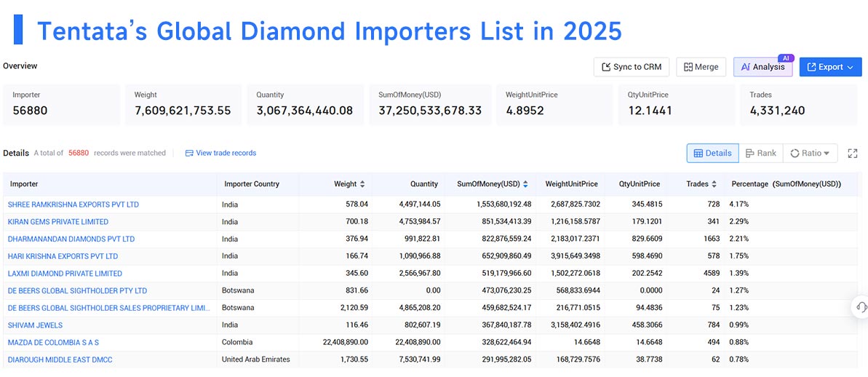Sort by Trades column arrows

714,184
